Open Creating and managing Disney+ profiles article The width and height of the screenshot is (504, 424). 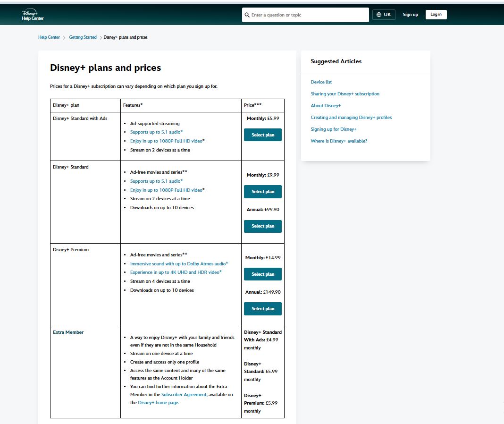pyautogui.click(x=351, y=118)
